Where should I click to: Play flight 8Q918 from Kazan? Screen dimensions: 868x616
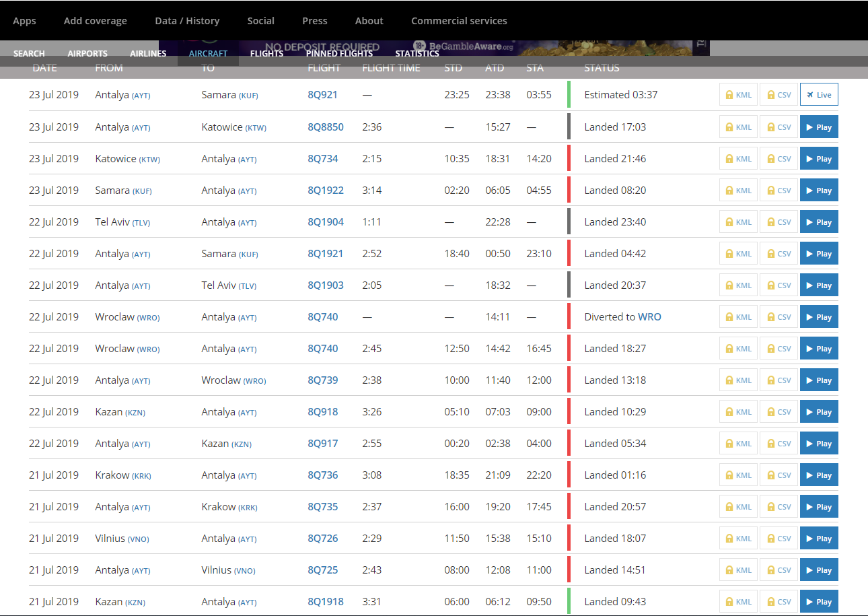(819, 412)
